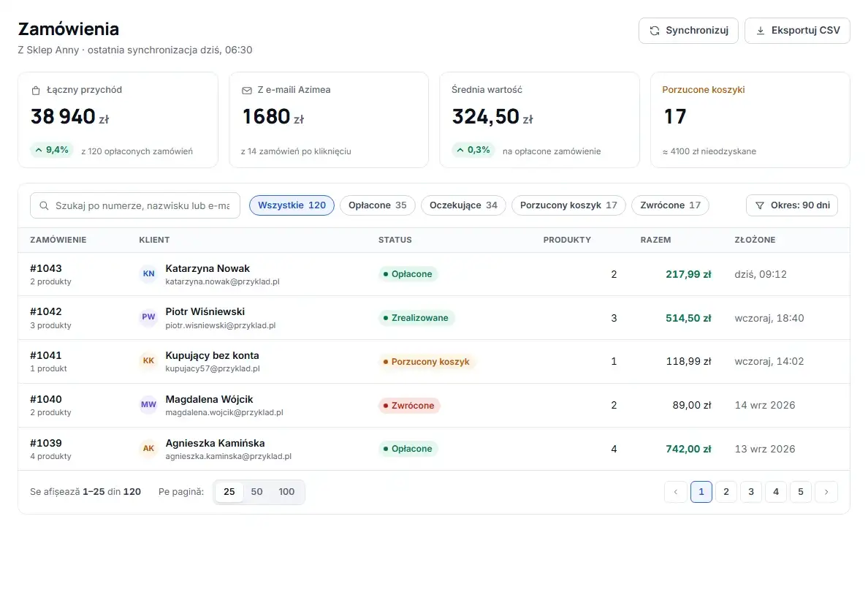This screenshot has width=868, height=614.
Task: Click date wczoraj, 18:40
Action: [x=769, y=318]
